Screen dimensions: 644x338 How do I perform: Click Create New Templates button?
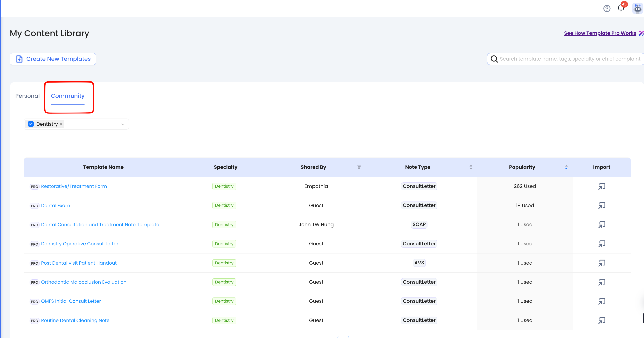(x=53, y=59)
